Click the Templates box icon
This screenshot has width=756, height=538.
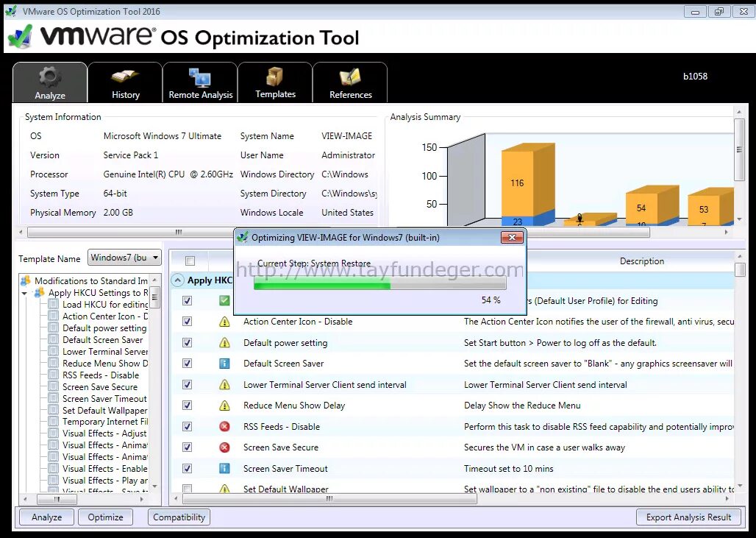tap(275, 77)
